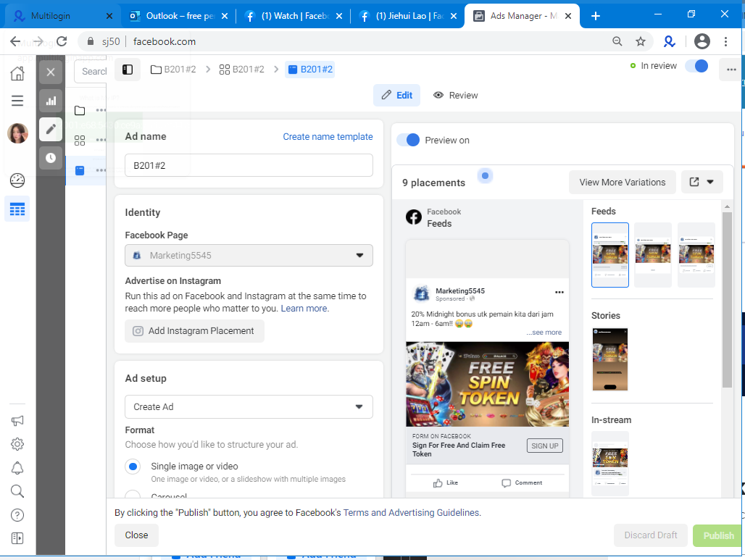This screenshot has height=560, width=745.
Task: Click the table grid Ads Manager icon
Action: pos(17,209)
